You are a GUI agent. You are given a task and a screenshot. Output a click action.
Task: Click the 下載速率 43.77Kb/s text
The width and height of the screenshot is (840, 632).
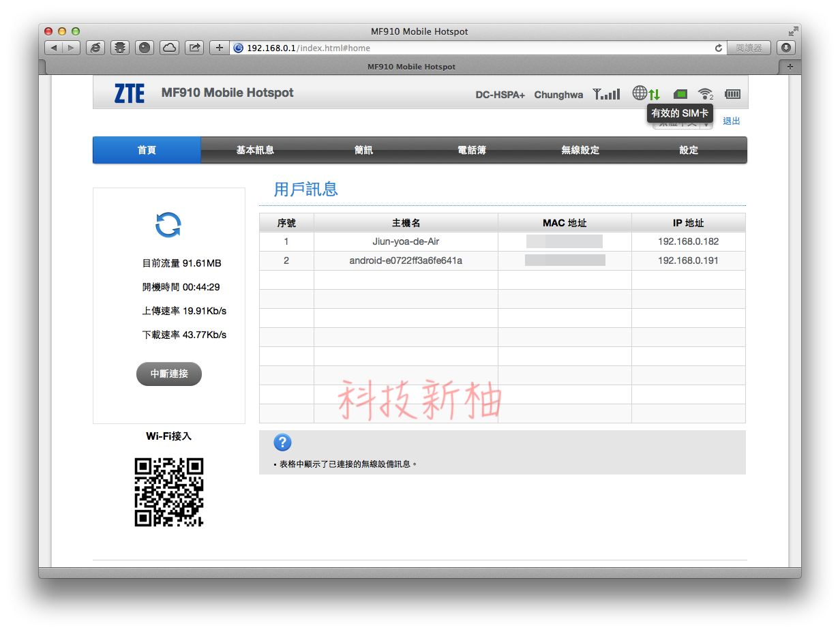[184, 335]
